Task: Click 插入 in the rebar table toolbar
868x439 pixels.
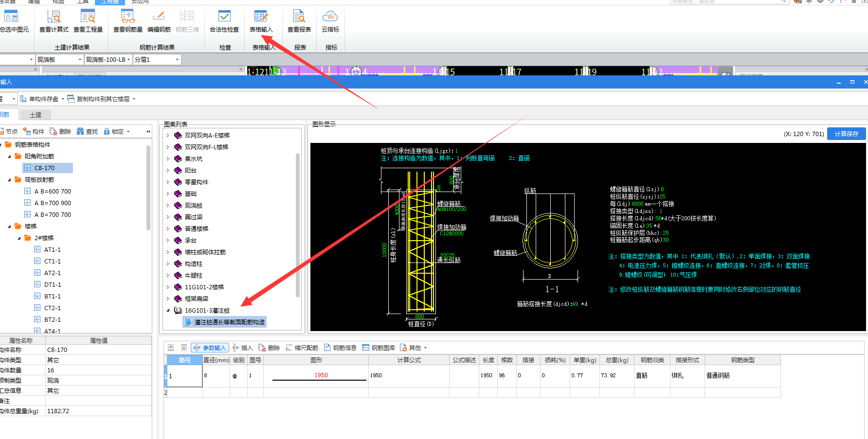Action: [243, 348]
